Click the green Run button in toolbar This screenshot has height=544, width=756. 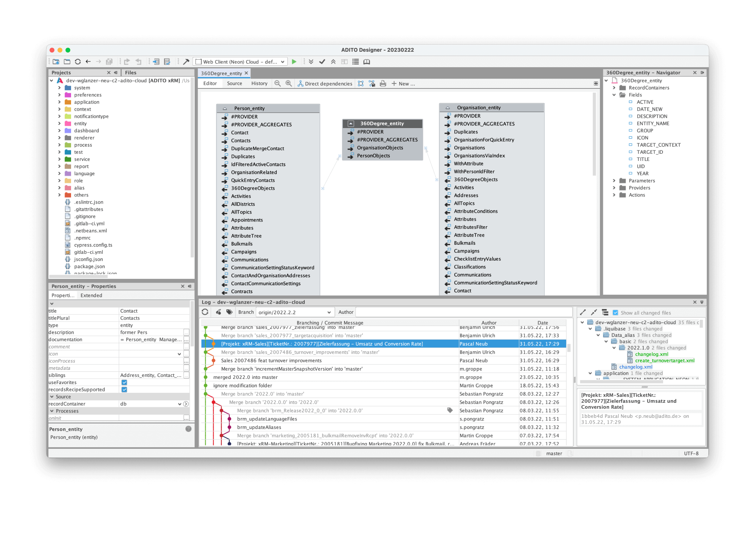tap(294, 62)
